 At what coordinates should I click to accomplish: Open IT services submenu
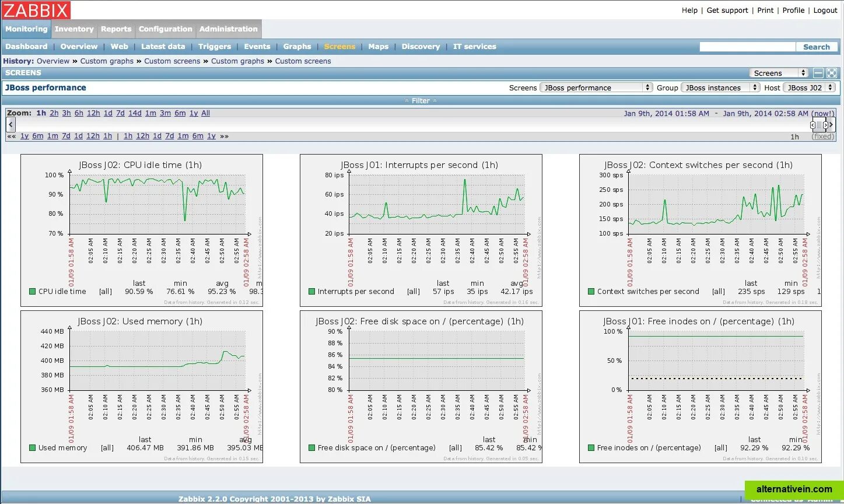[x=475, y=47]
